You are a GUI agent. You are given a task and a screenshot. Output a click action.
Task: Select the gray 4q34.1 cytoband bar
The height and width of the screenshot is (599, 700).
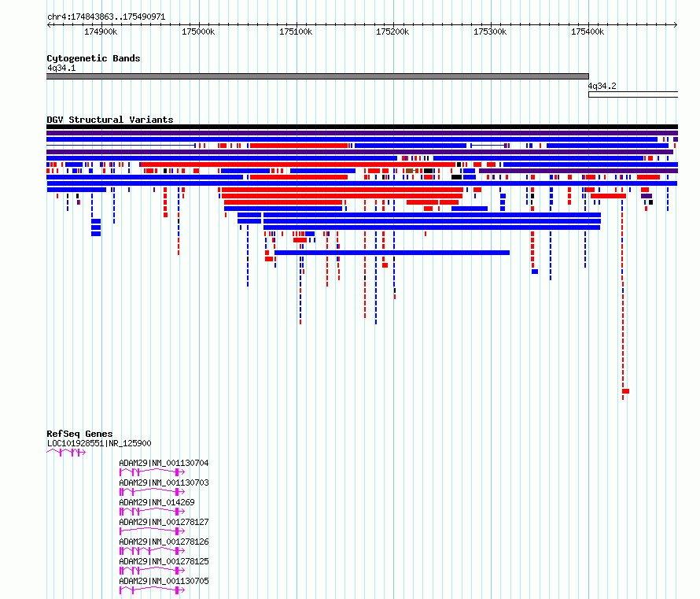[x=318, y=76]
